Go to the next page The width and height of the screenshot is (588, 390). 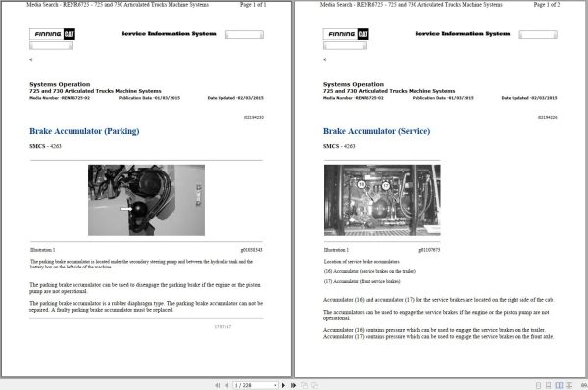[283, 385]
